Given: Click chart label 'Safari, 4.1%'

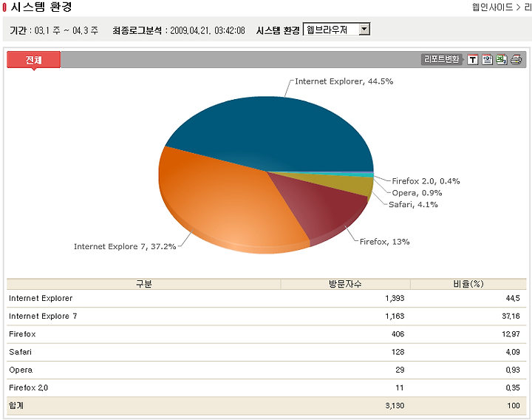Looking at the screenshot, I should tap(413, 204).
